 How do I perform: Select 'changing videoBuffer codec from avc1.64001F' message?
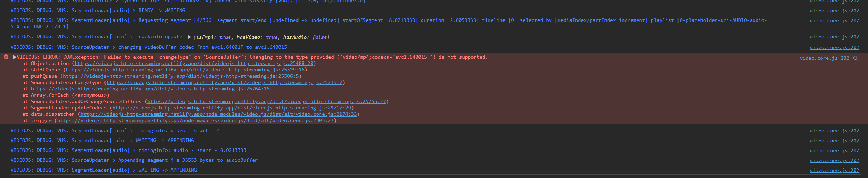click(x=149, y=47)
